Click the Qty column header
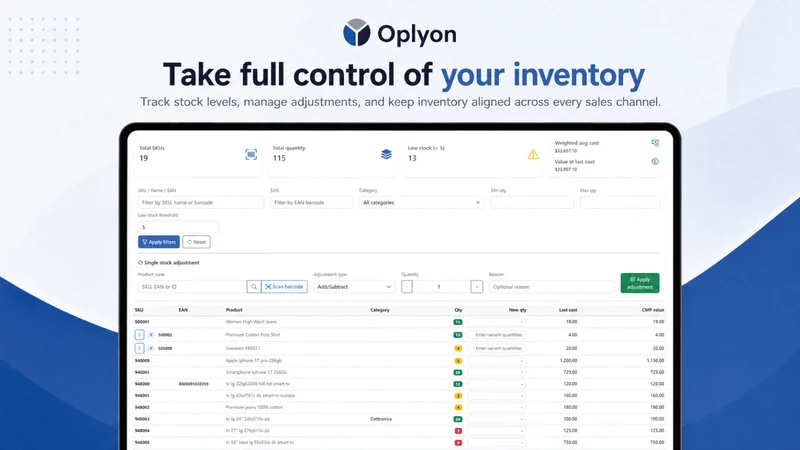Viewport: 800px width, 450px height. tap(458, 310)
